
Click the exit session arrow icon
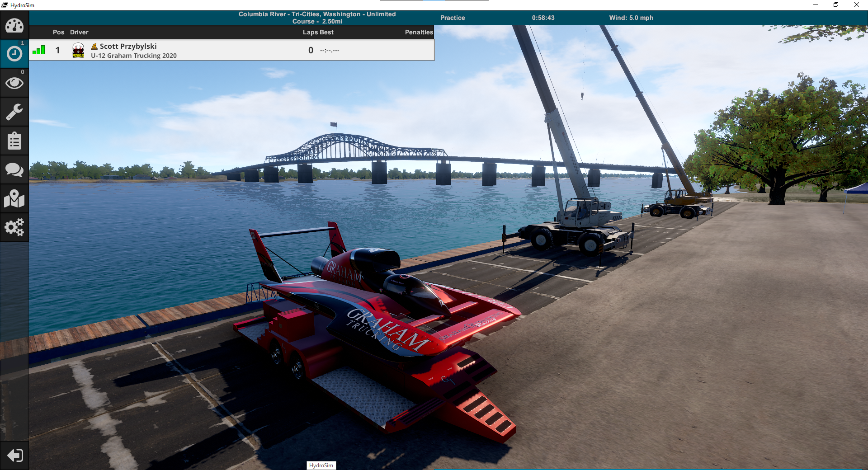[14, 455]
